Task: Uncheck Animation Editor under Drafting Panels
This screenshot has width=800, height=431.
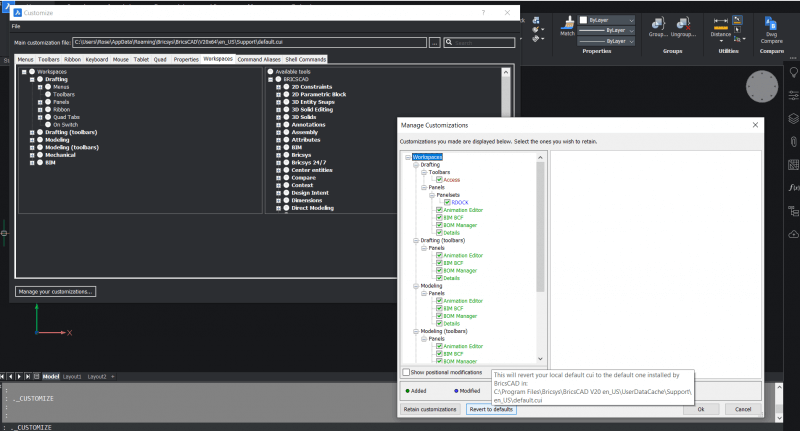Action: coord(439,210)
